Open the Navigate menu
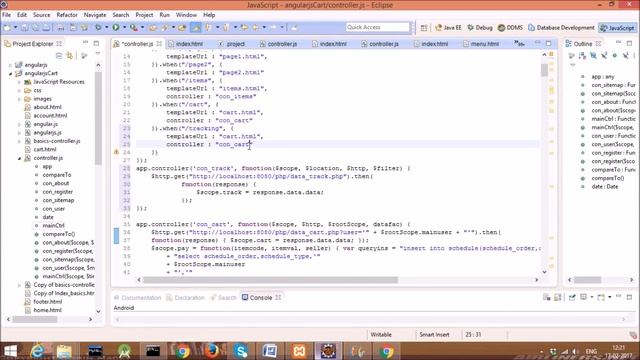640x360 pixels. pyautogui.click(x=95, y=15)
